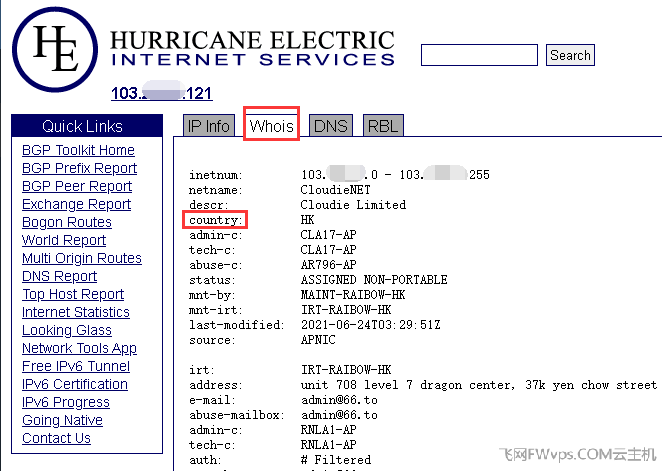Switch to the RBL tab
The image size is (662, 471).
(x=383, y=126)
